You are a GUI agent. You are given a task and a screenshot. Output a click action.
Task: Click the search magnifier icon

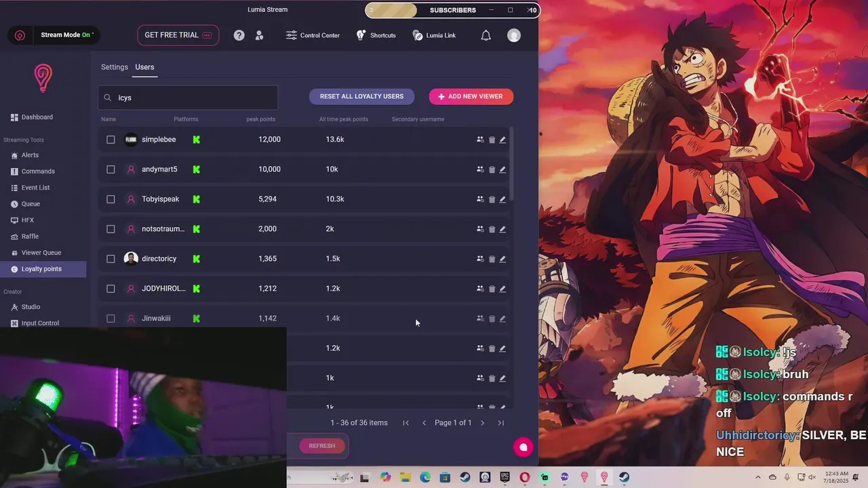click(x=107, y=98)
